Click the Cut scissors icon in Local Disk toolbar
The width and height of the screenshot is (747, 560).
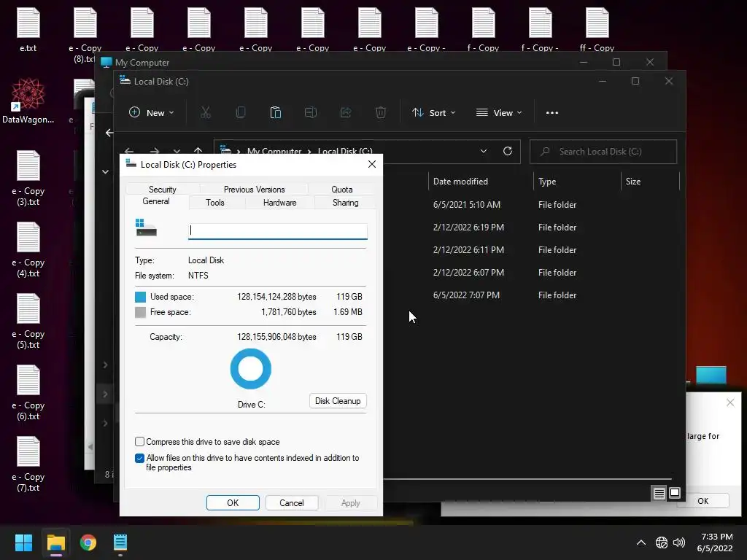[205, 112]
